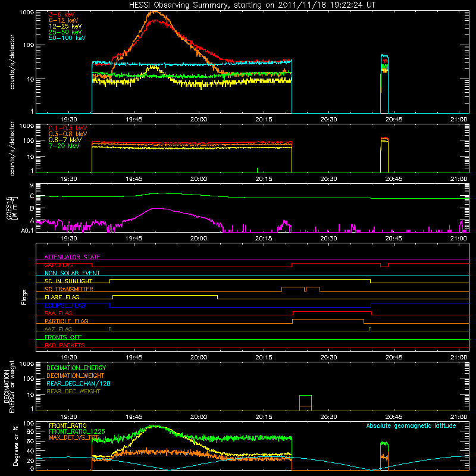Image resolution: width=476 pixels, height=476 pixels.
Task: Click the yellow 12-25 keV legend label
Action: coord(65,26)
